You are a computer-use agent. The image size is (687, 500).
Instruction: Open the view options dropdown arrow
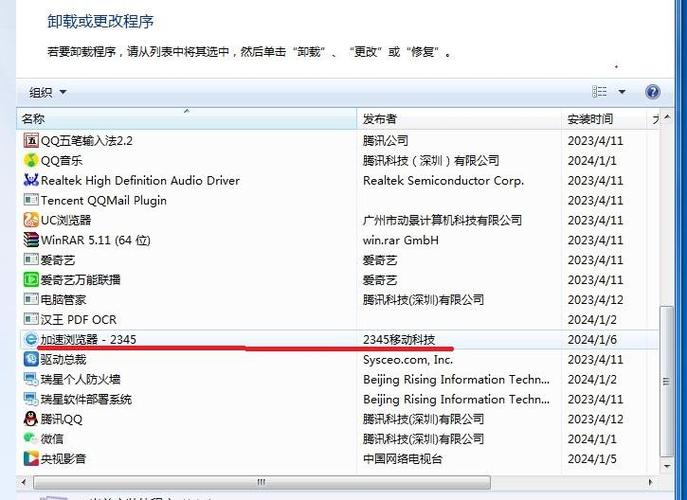coord(622,92)
